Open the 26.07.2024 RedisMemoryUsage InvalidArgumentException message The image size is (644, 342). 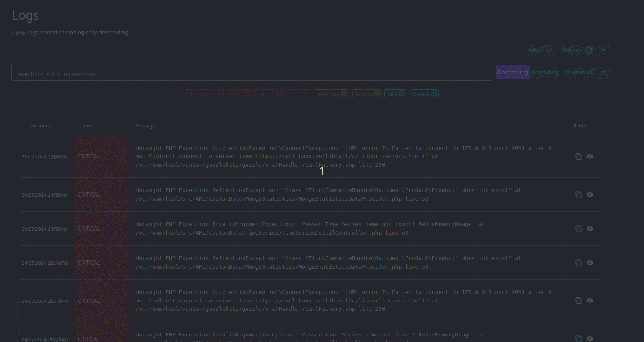310,229
